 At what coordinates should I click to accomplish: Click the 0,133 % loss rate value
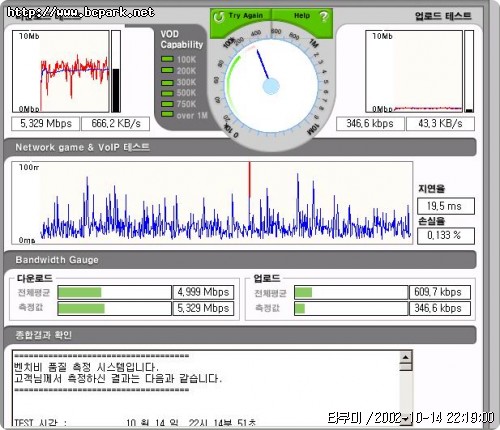coord(446,236)
